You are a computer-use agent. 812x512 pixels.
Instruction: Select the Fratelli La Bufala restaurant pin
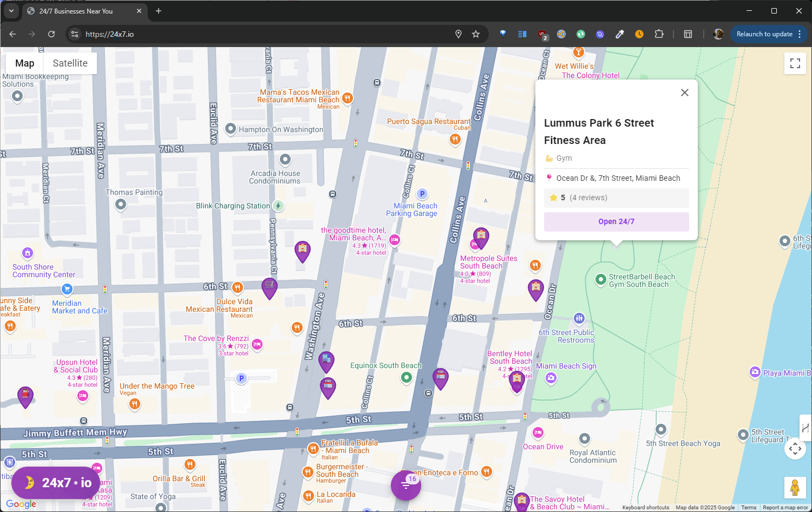click(x=313, y=448)
